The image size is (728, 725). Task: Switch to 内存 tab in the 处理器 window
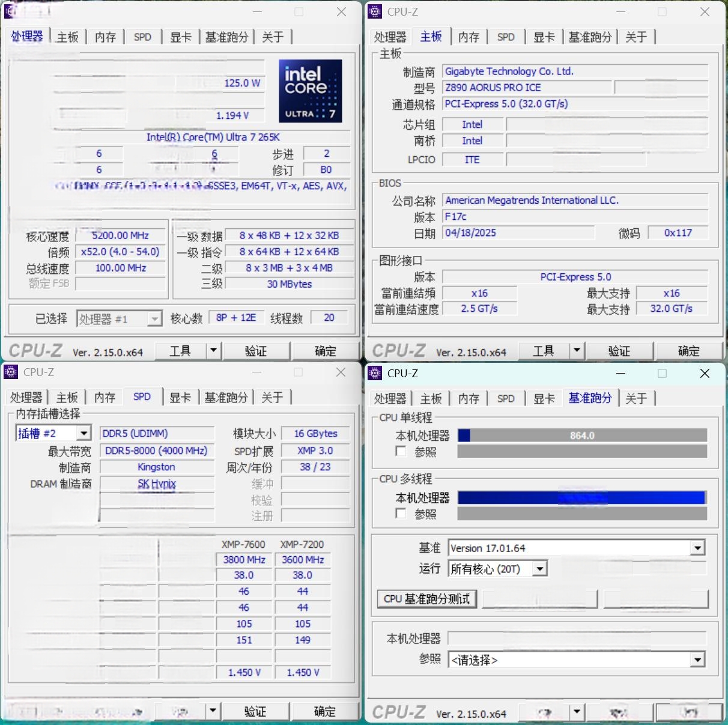click(105, 37)
